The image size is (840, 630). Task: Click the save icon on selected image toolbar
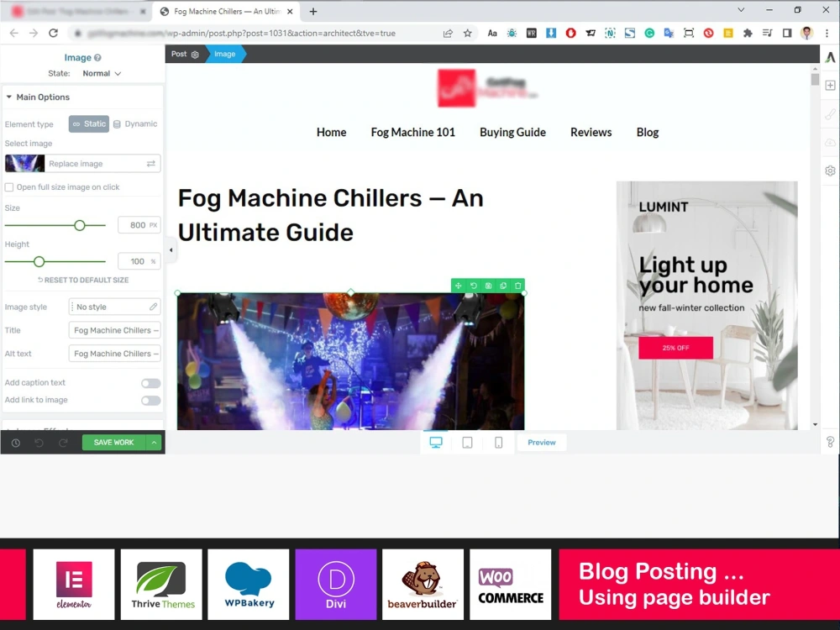488,286
